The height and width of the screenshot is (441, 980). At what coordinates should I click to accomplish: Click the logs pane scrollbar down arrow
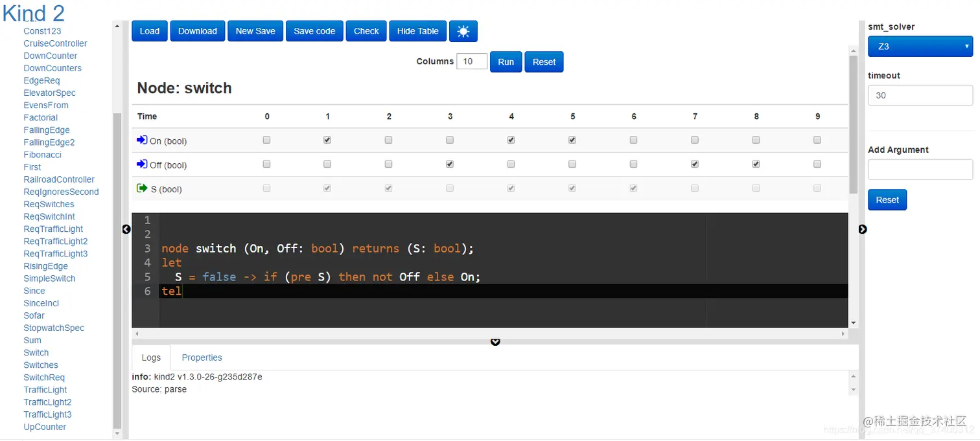pyautogui.click(x=854, y=390)
